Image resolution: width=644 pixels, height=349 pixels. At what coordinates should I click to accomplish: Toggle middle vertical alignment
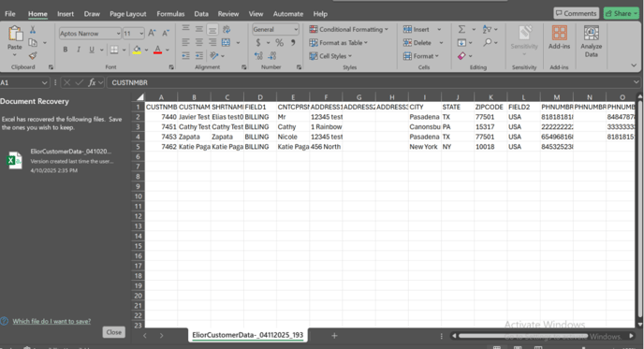(199, 29)
